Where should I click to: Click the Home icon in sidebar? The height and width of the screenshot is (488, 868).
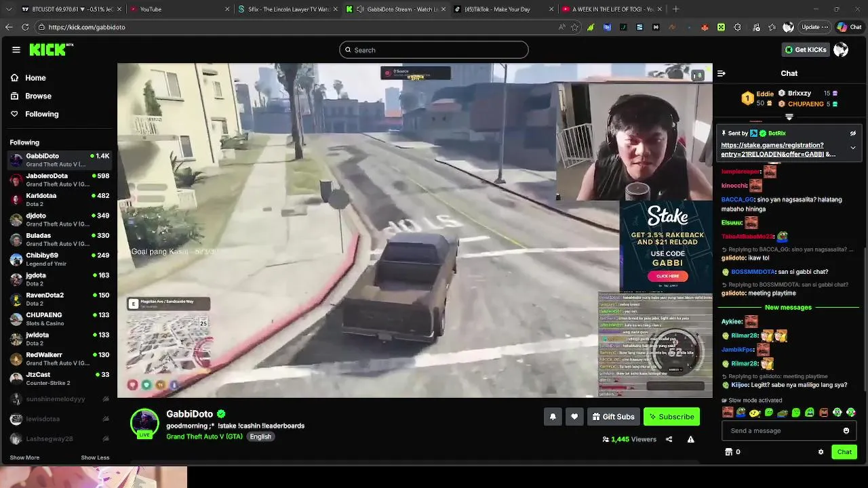14,78
